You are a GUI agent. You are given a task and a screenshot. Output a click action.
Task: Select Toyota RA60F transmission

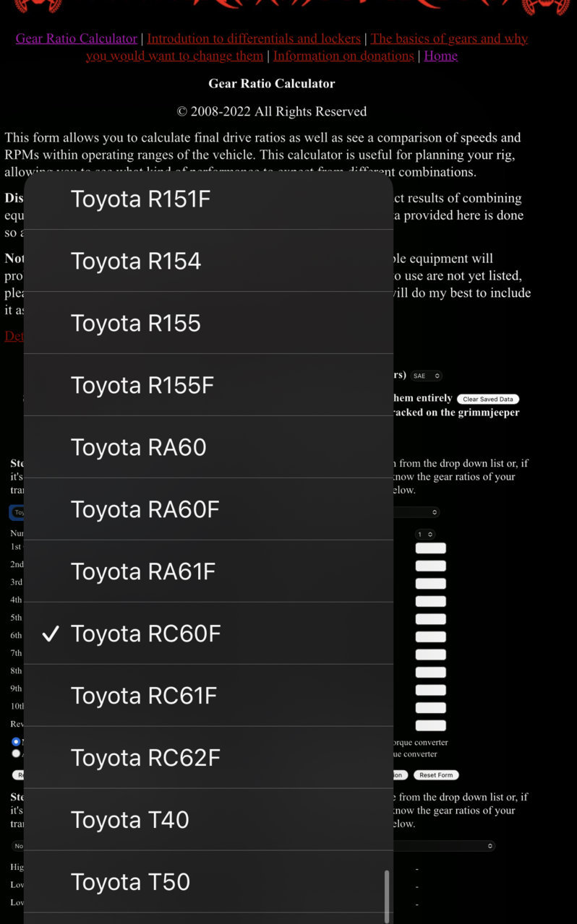208,509
